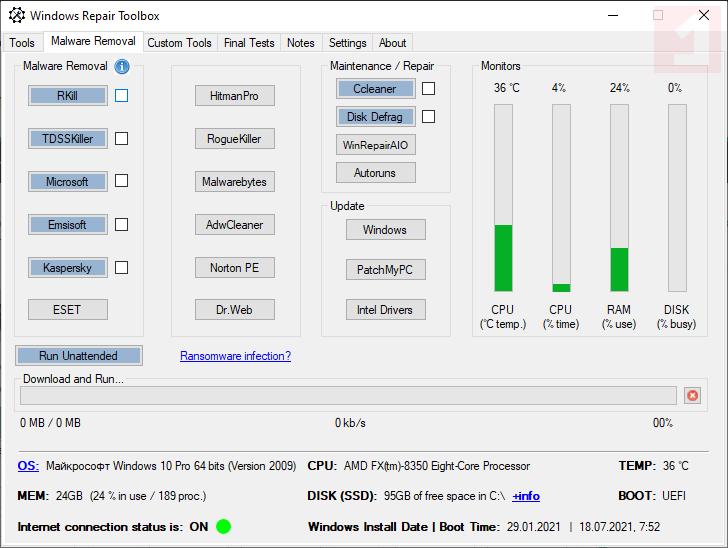Viewport: 728px width, 548px height.
Task: Click the 29.01.2021 install date
Action: 533,527
